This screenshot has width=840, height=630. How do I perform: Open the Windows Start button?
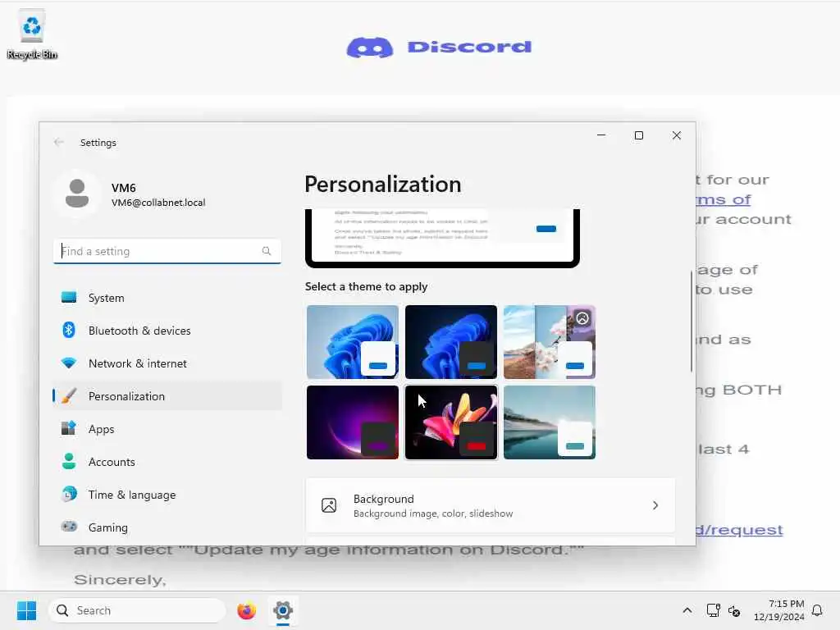[26, 610]
